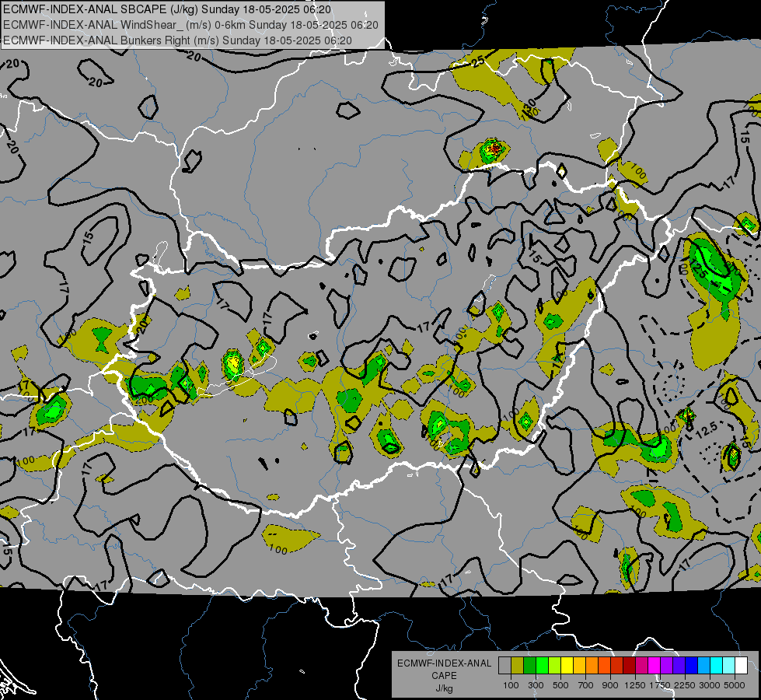Select the SBCAPE (J/kg) title line
Viewport: 761px width, 700px height.
tap(167, 9)
